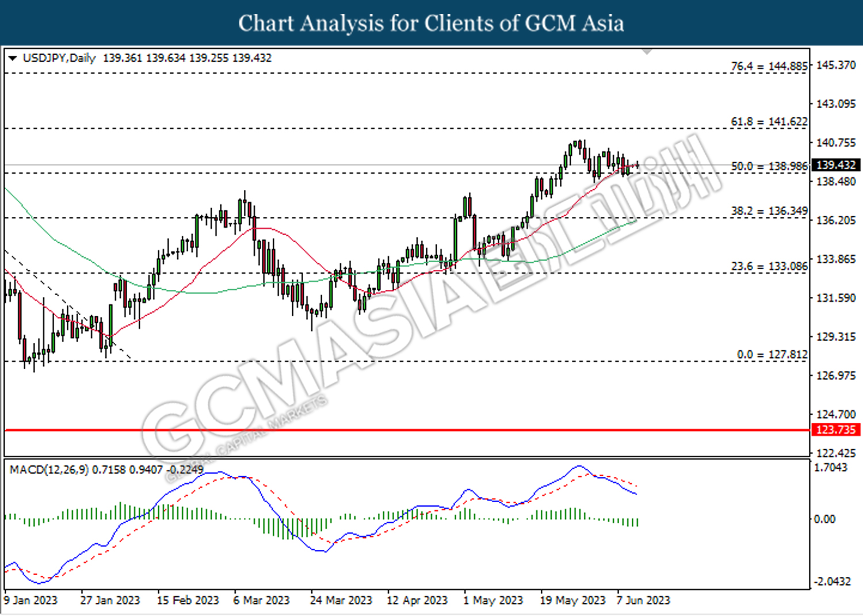Click the 129.315 price axis value
Screen dimensions: 863x616
click(x=836, y=337)
